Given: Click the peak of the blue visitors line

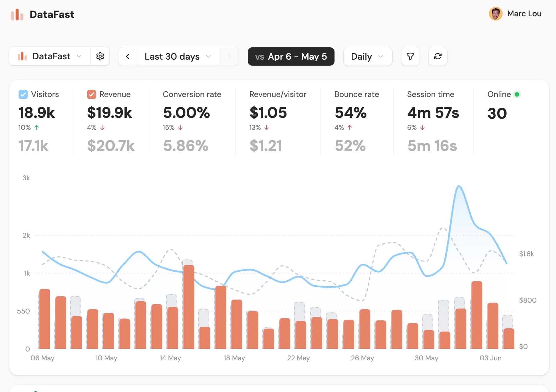Looking at the screenshot, I should [459, 186].
